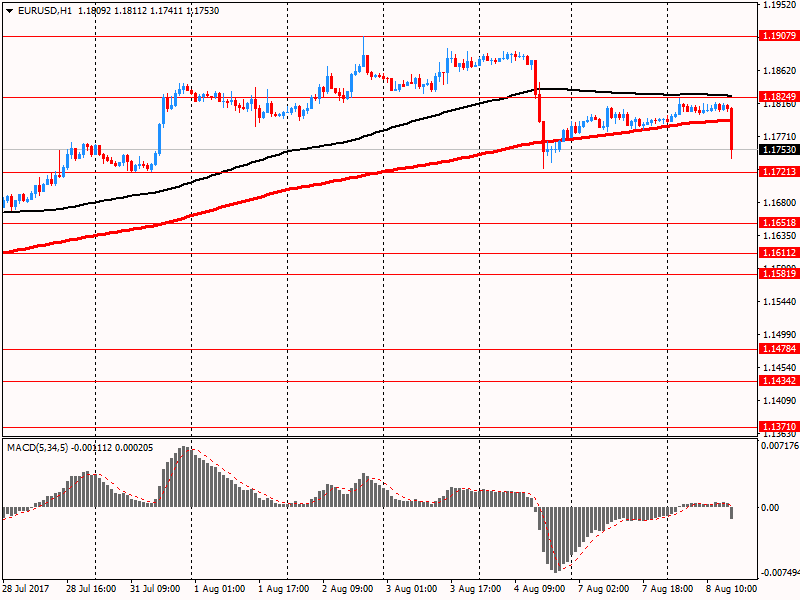Open the chart menu arrow beside EURUSD,H1
The height and width of the screenshot is (600, 800).
[x=10, y=11]
